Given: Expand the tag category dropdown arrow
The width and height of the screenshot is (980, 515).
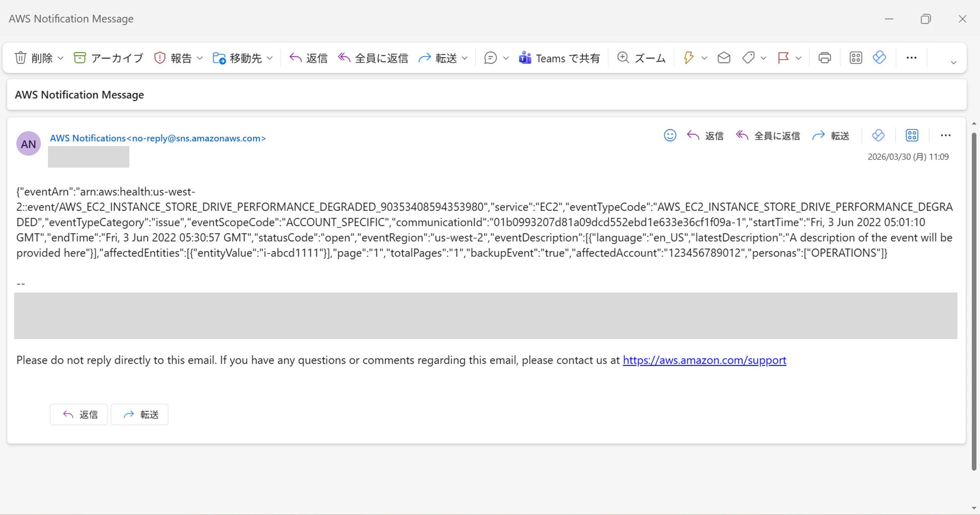Looking at the screenshot, I should pos(763,58).
